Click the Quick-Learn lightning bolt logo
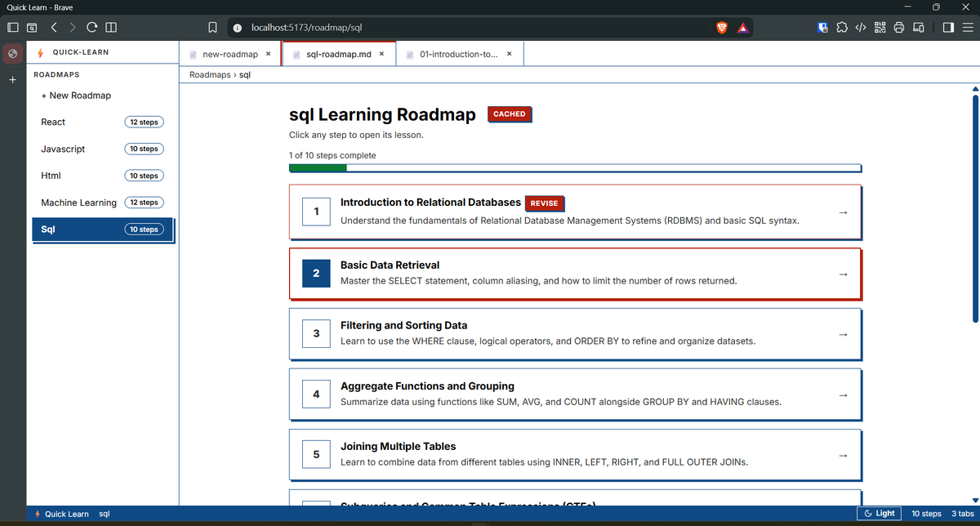This screenshot has height=526, width=980. coord(40,52)
